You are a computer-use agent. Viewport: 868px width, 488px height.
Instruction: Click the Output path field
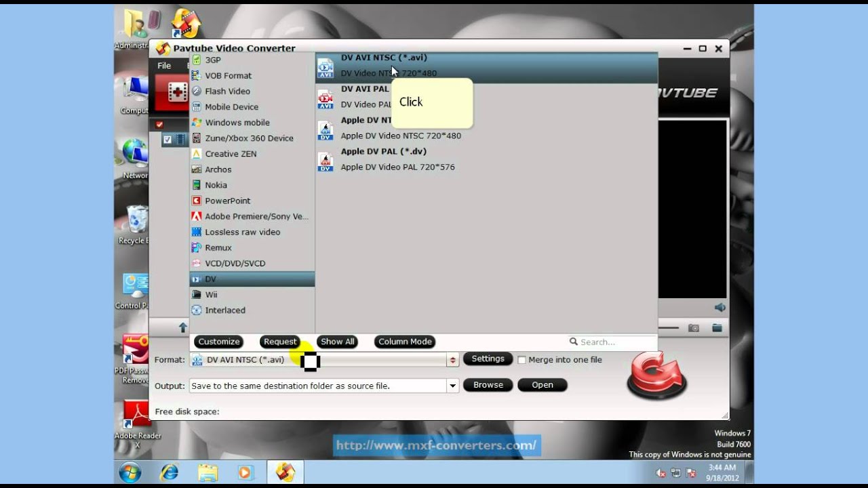pos(317,386)
